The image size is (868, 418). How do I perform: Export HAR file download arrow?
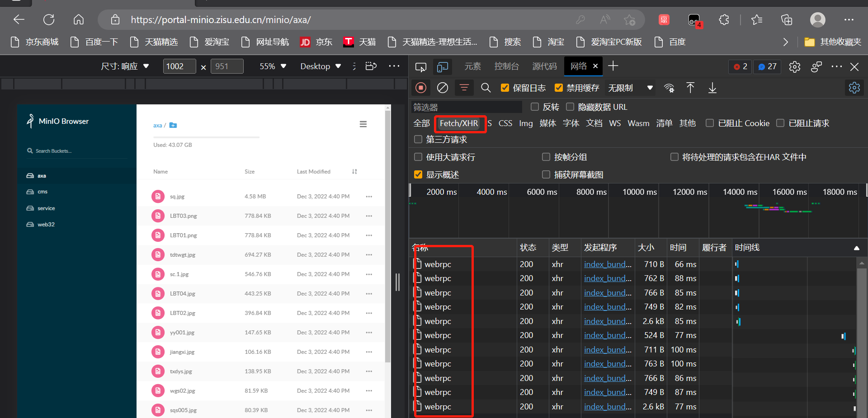[x=712, y=88]
